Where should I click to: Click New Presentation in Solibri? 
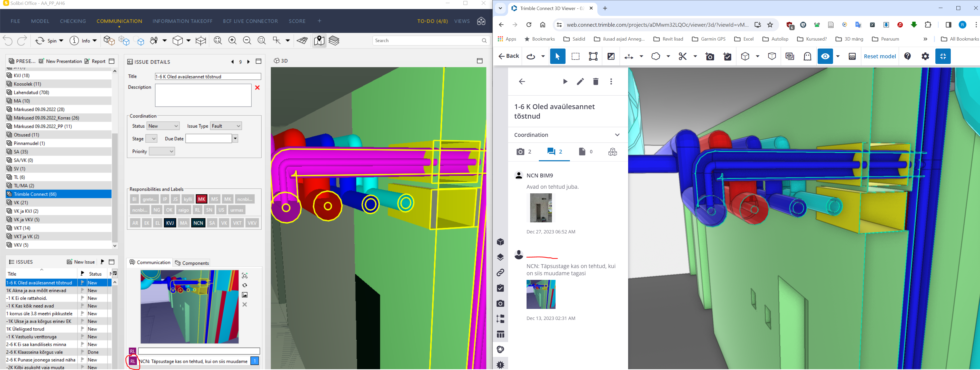pyautogui.click(x=60, y=61)
